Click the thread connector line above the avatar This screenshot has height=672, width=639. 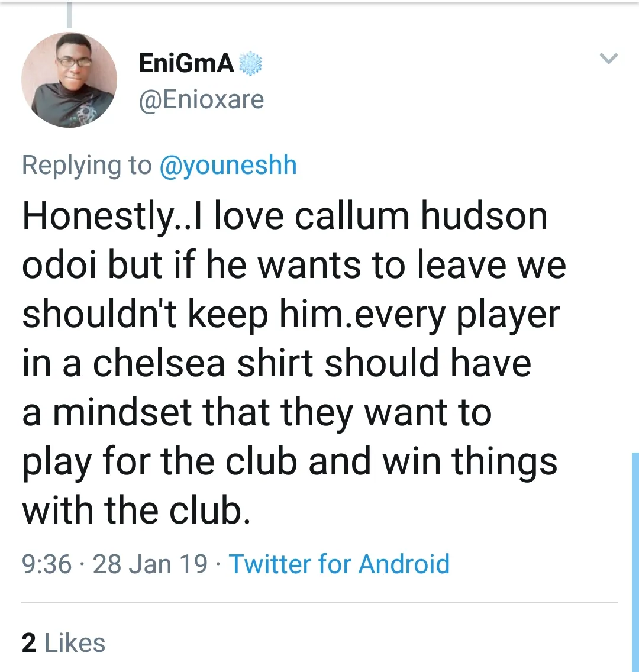69,15
